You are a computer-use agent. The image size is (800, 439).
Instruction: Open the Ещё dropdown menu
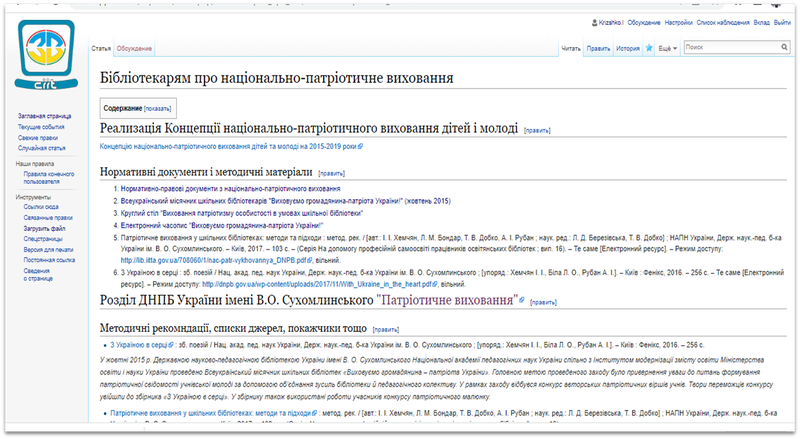point(668,48)
